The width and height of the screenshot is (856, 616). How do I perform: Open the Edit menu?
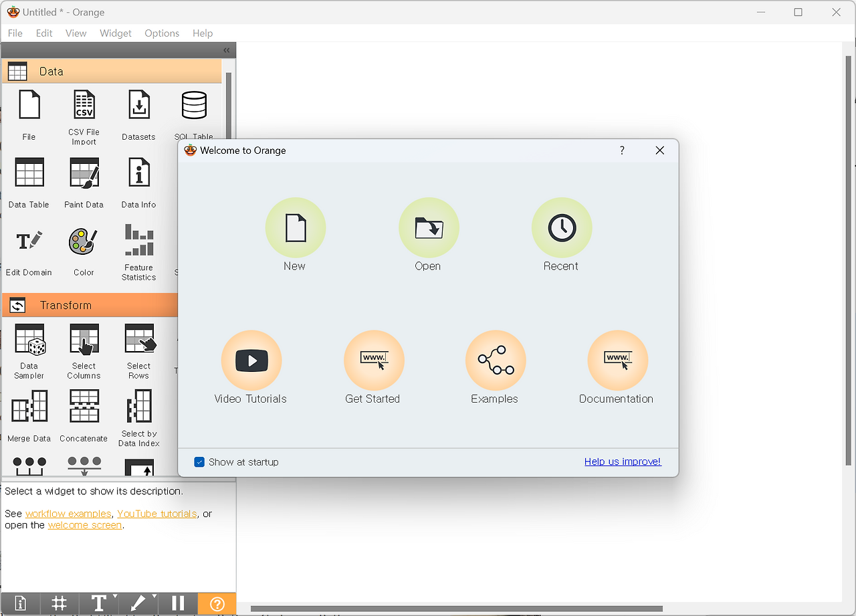click(x=44, y=33)
